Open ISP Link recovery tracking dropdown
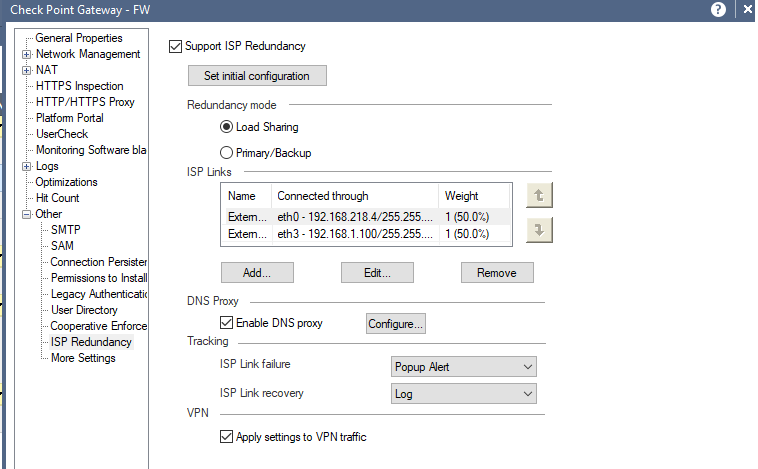The width and height of the screenshot is (758, 469). tap(463, 394)
